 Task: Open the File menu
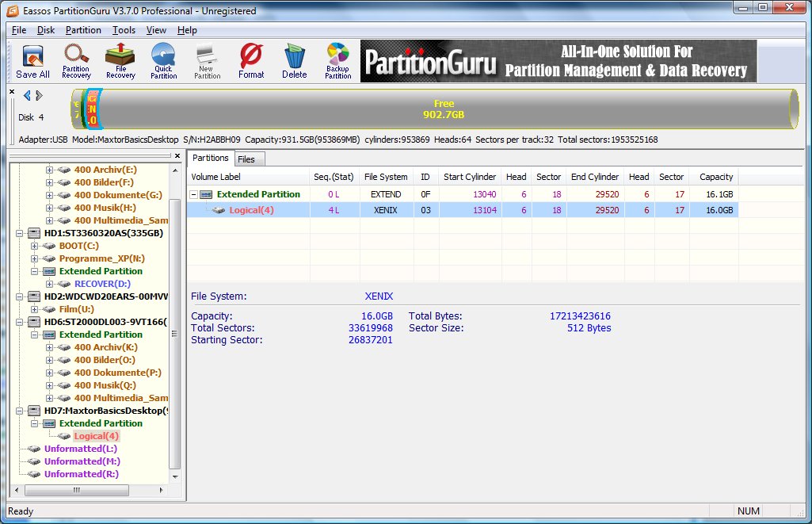click(19, 30)
